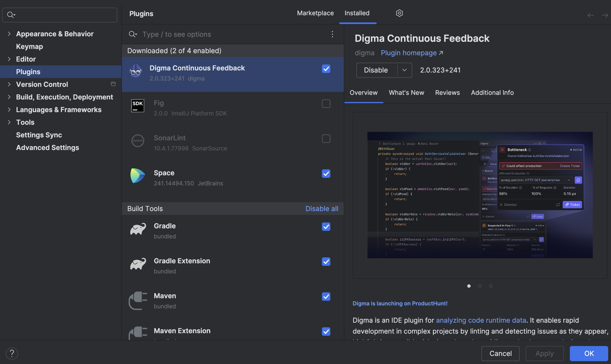This screenshot has width=611, height=364.
Task: Uncheck the Maven Extension checkbox
Action: pyautogui.click(x=326, y=332)
